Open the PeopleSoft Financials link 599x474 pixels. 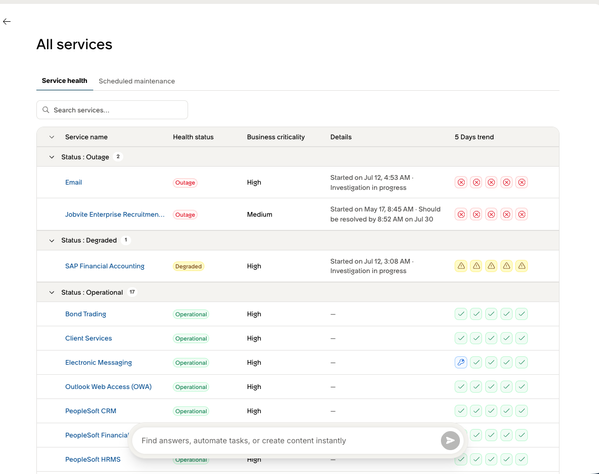[x=97, y=435]
